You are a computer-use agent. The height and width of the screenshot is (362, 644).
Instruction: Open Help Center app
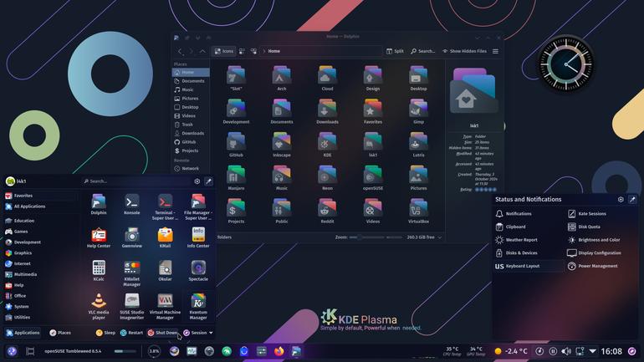(99, 237)
